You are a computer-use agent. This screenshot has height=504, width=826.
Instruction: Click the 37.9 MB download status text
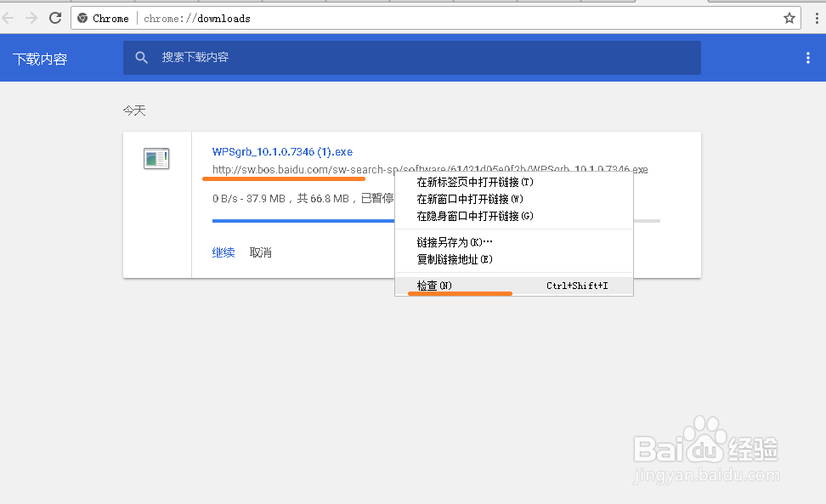tap(303, 199)
